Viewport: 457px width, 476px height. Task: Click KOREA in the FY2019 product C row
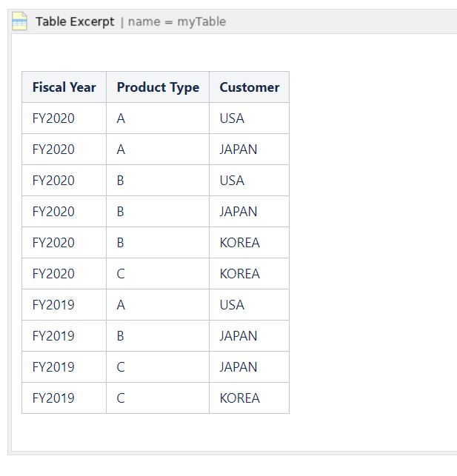point(239,398)
